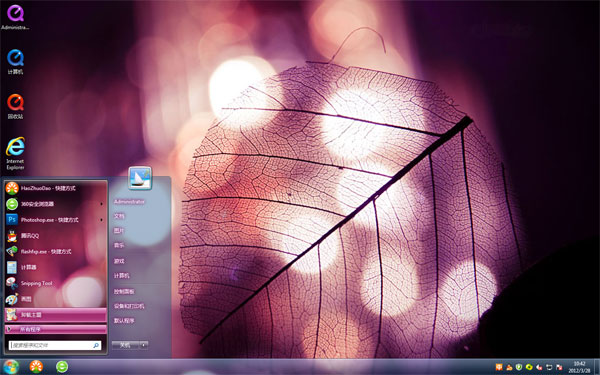Open 计算器 calculator from Start menu
The width and height of the screenshot is (600, 375).
pyautogui.click(x=55, y=267)
